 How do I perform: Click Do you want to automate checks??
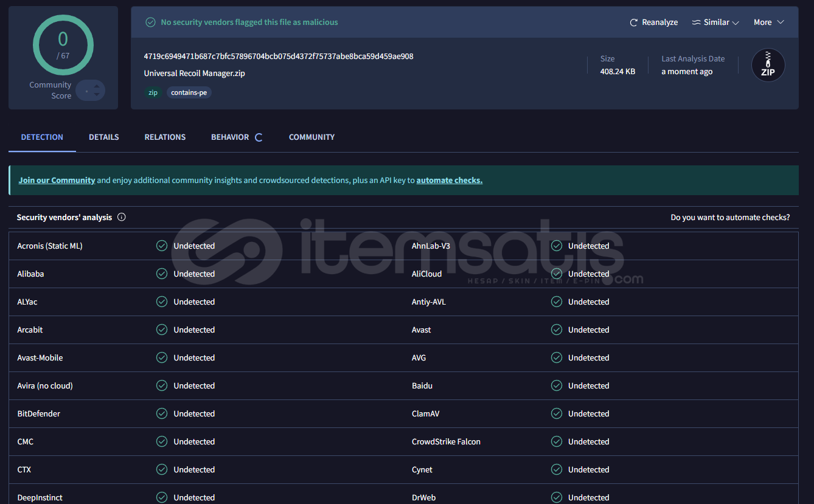pos(731,218)
